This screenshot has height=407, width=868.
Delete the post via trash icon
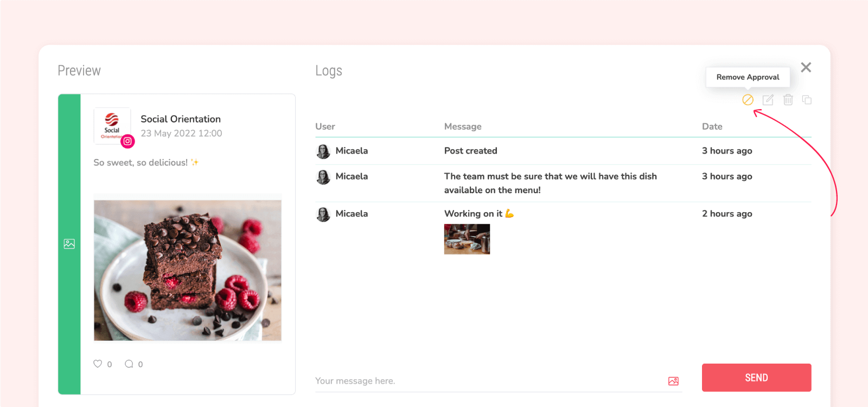pyautogui.click(x=788, y=100)
